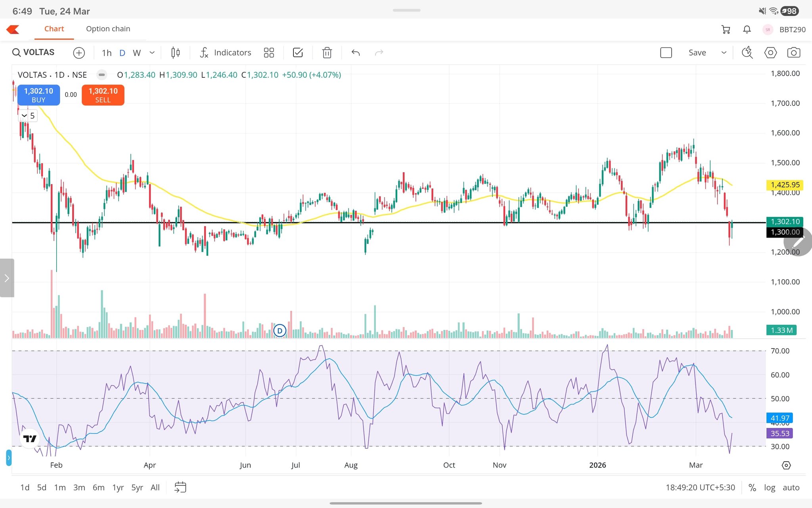Click the add symbol compare plus icon
Screen dimensions: 812x508
(79, 53)
